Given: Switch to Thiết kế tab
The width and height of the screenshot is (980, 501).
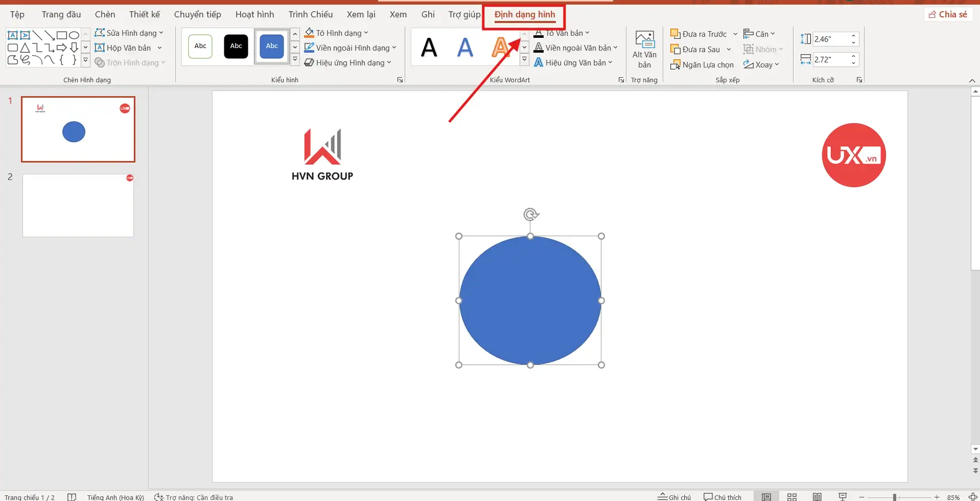Looking at the screenshot, I should pyautogui.click(x=144, y=14).
